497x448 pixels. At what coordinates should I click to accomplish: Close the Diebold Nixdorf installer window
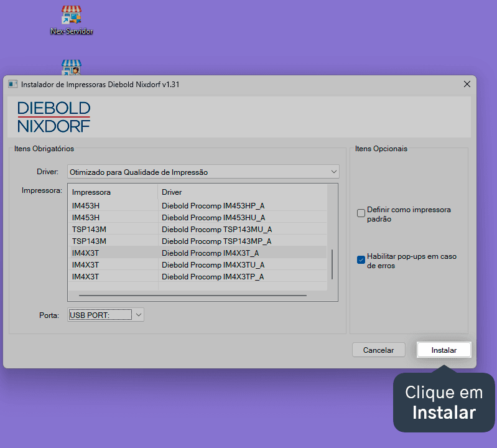coord(467,85)
